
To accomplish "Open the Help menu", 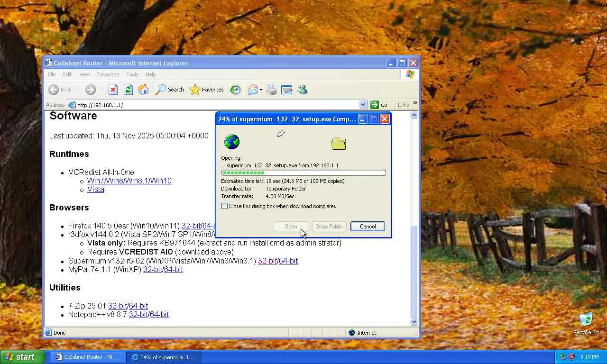I will tap(151, 74).
